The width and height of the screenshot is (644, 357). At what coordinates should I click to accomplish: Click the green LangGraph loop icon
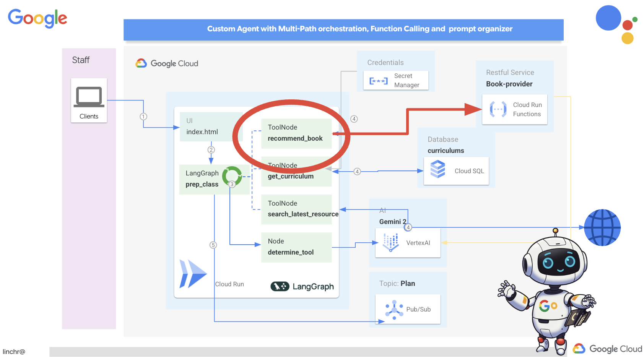(232, 176)
